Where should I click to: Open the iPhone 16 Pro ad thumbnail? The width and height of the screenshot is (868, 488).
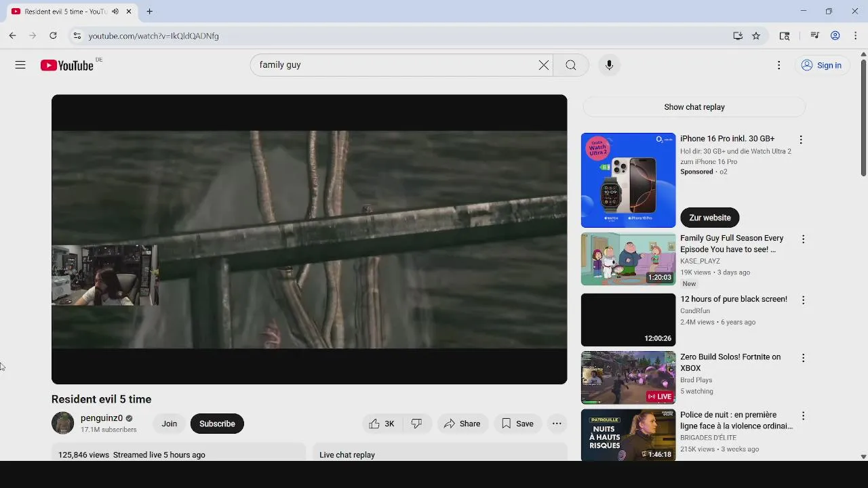pos(628,180)
